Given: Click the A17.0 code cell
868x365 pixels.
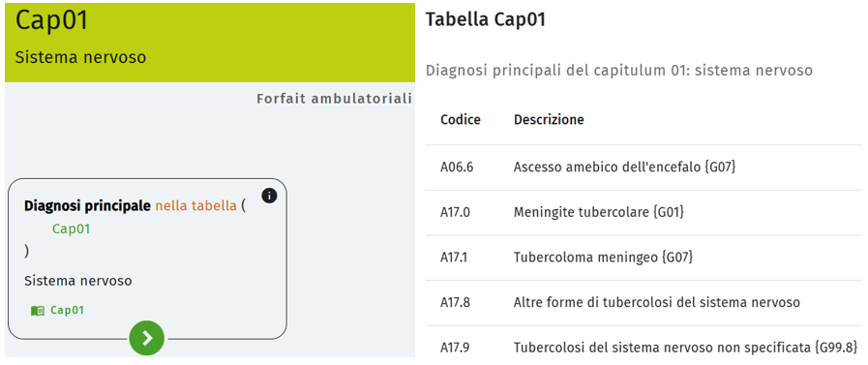Looking at the screenshot, I should coord(456,212).
